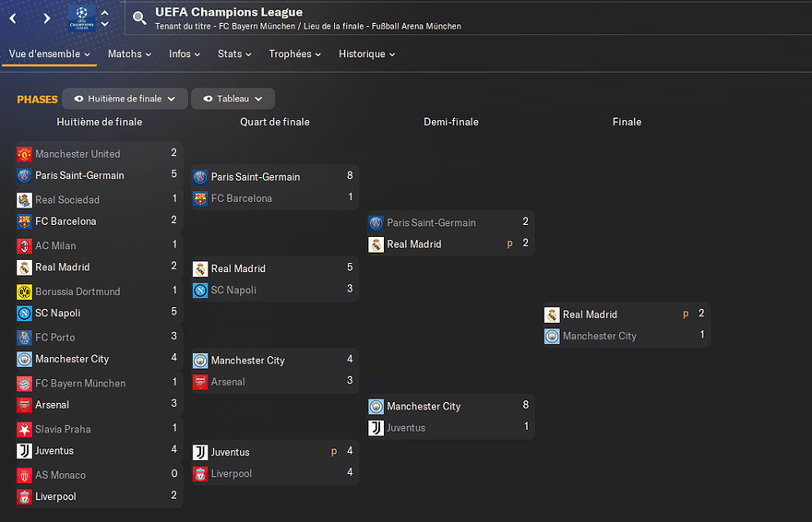Expand the Tableau view dropdown
The image size is (812, 522).
[x=233, y=99]
